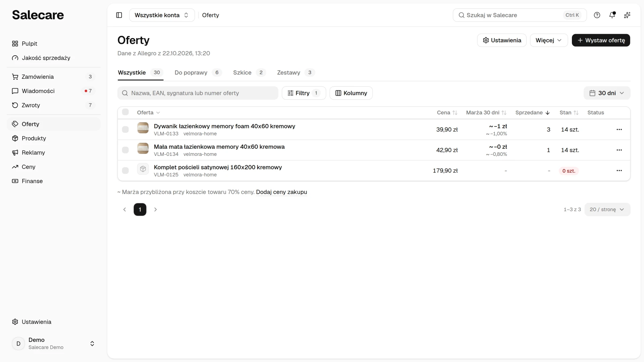Screen dimensions: 644x362
Task: Open Jakość sprzedaży page
Action: tap(54, 58)
